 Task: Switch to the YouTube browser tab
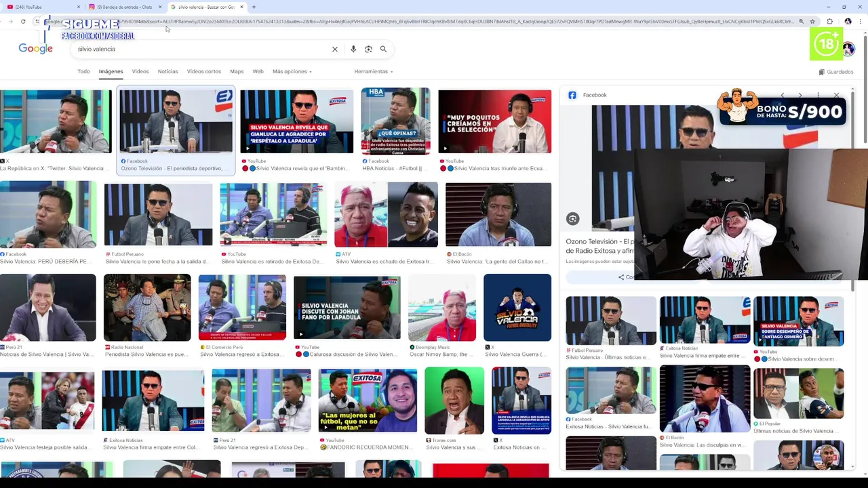(41, 7)
